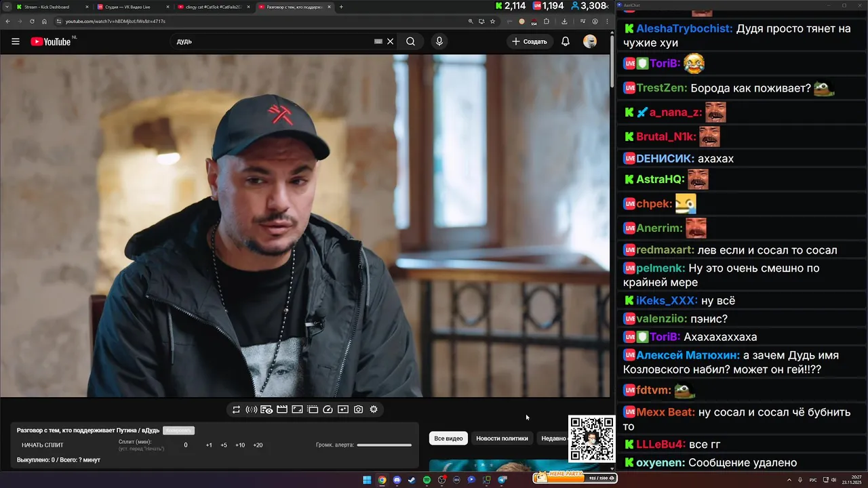
Task: Toggle loop playback icon under video
Action: click(236, 409)
